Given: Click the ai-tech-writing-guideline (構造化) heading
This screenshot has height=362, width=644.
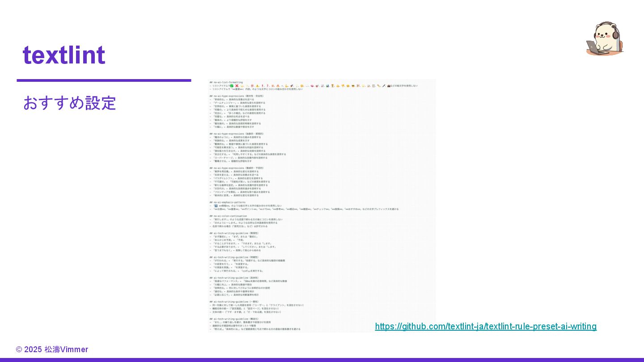Looking at the screenshot, I should [x=234, y=319].
